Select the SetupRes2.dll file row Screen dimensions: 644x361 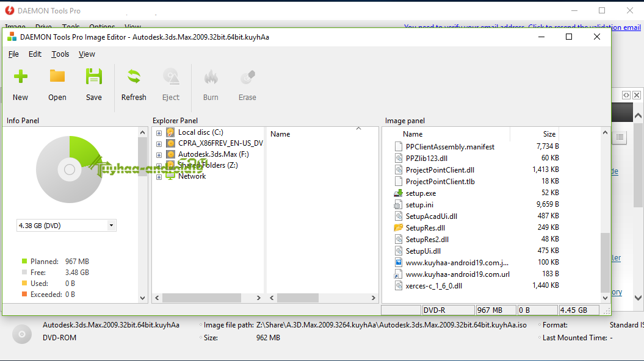[476, 239]
